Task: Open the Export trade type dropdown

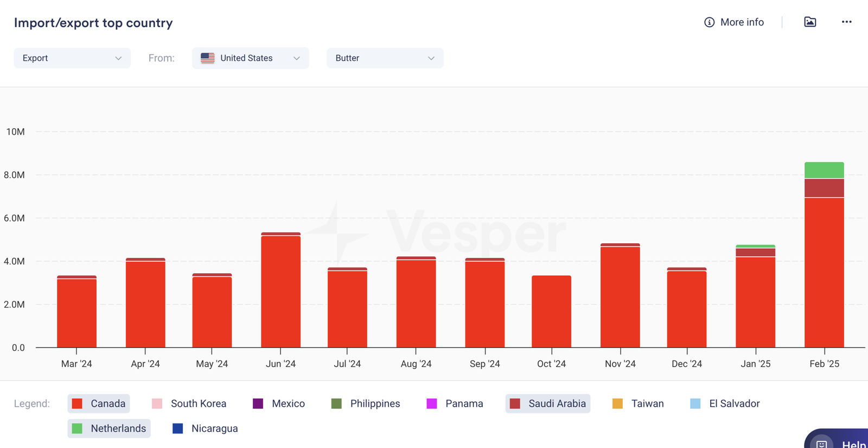Action: 72,58
